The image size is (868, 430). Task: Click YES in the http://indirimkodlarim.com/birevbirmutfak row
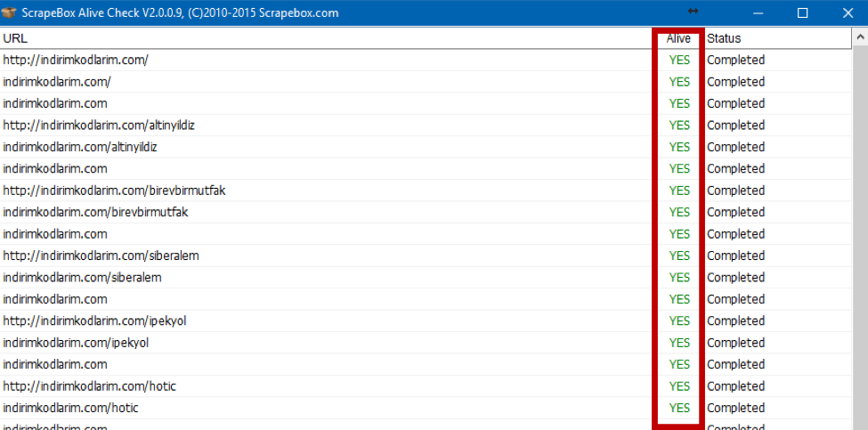(679, 191)
